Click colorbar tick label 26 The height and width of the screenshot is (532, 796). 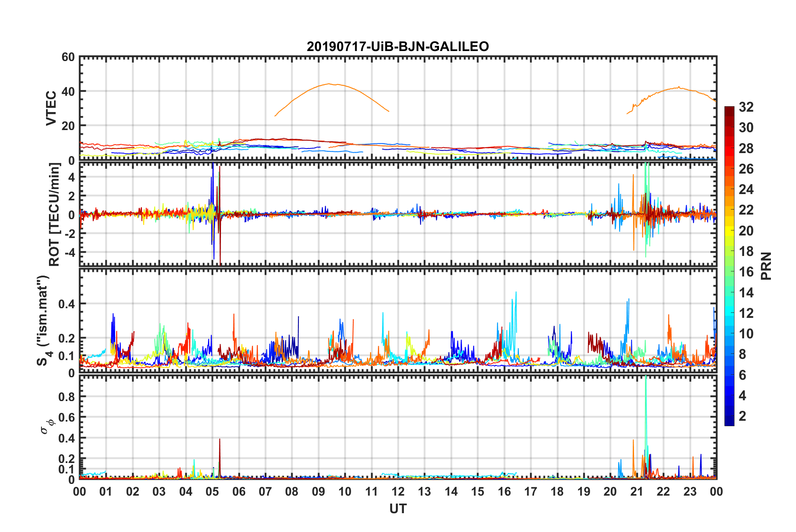(746, 169)
